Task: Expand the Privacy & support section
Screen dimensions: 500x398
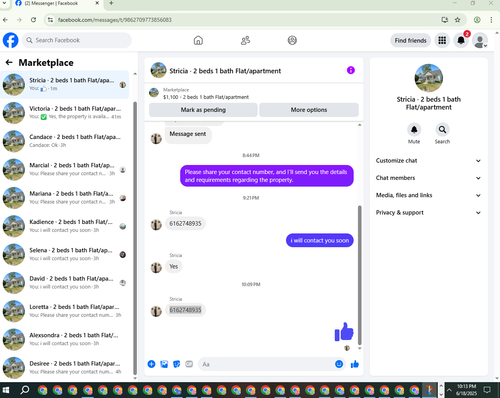Action: click(428, 213)
